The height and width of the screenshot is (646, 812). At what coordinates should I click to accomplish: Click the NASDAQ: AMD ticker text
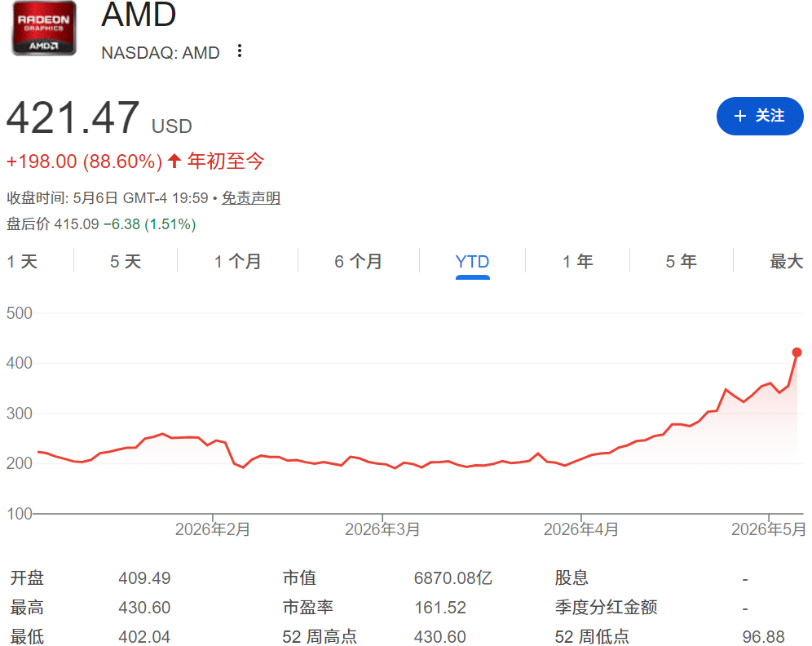[x=161, y=53]
